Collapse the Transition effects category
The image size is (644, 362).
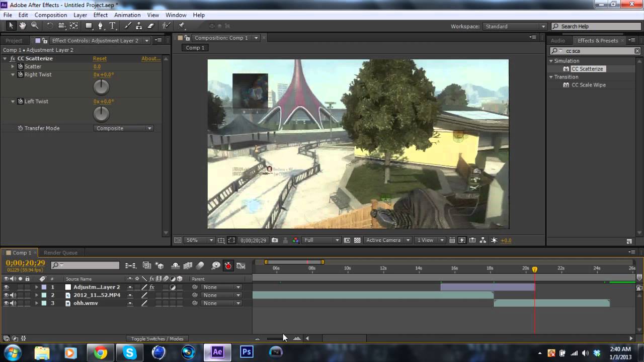(x=551, y=77)
